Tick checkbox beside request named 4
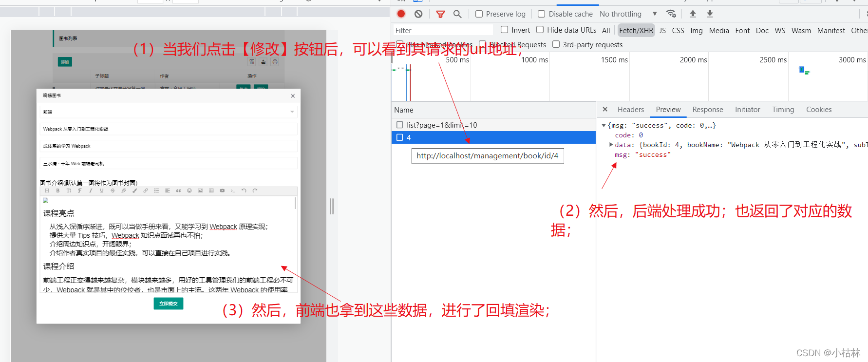 400,137
